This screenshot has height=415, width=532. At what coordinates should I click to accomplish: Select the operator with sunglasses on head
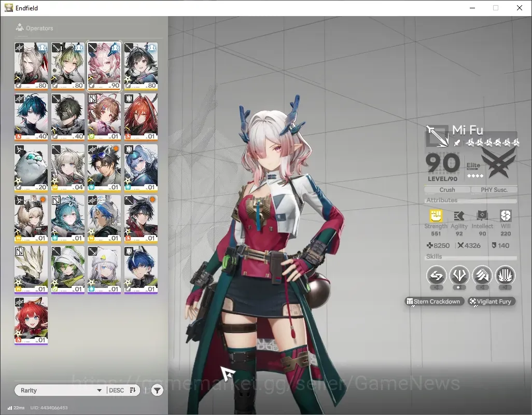click(104, 168)
